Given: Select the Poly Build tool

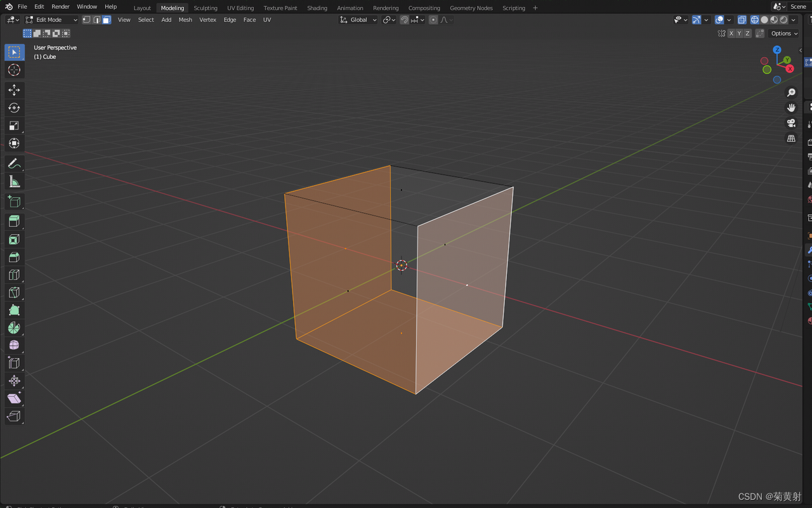Looking at the screenshot, I should tap(14, 310).
